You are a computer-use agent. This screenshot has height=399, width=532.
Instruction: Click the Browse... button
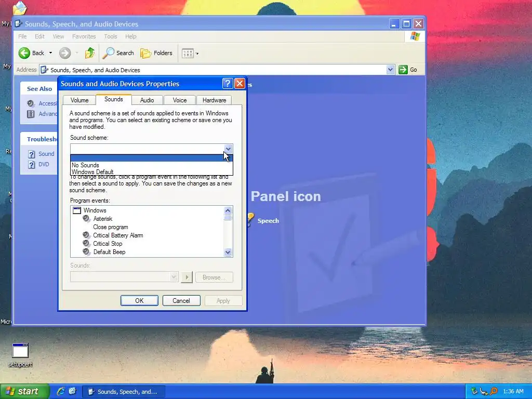214,277
